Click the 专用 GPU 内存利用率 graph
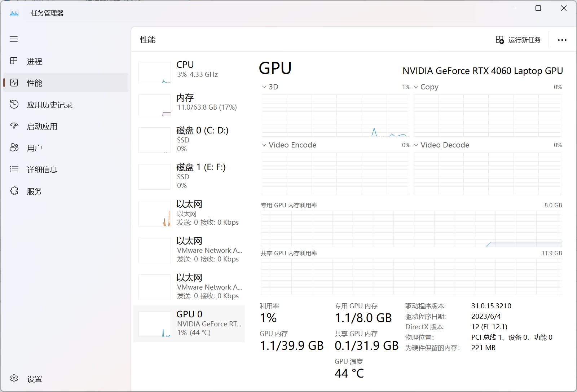This screenshot has height=392, width=577. pos(411,229)
